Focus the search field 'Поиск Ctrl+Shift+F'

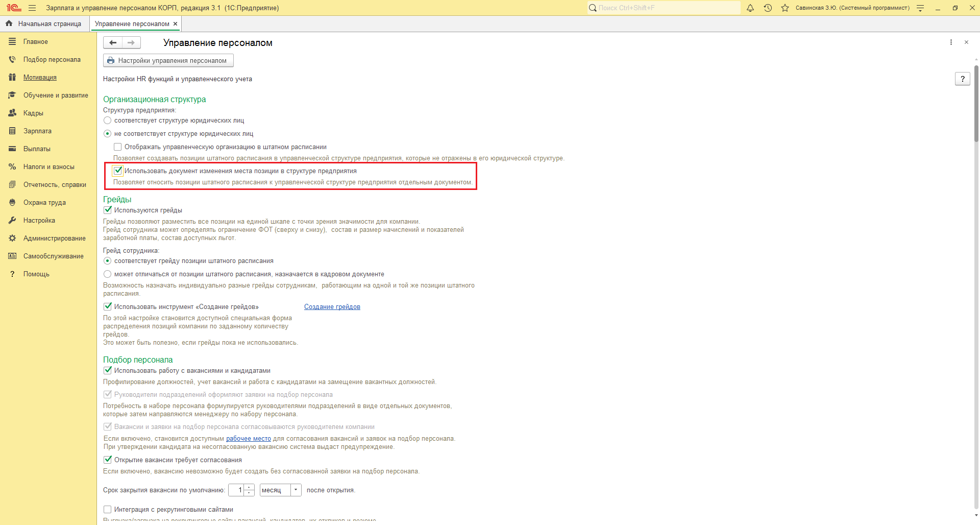pyautogui.click(x=664, y=8)
